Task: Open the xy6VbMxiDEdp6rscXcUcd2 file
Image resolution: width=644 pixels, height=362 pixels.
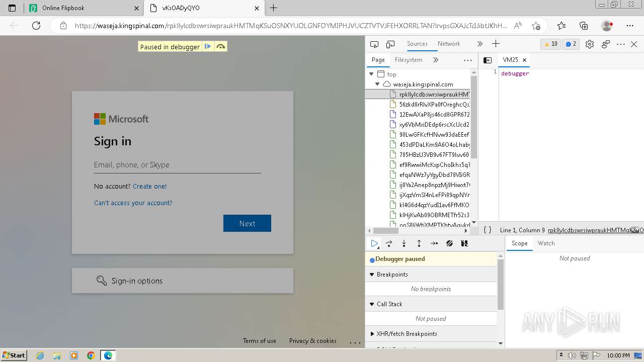Action: click(x=430, y=125)
